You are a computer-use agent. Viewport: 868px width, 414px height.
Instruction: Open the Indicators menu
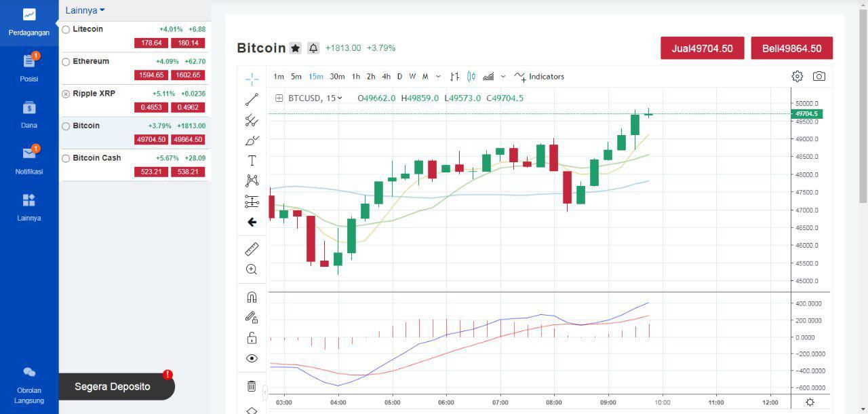pyautogui.click(x=539, y=77)
